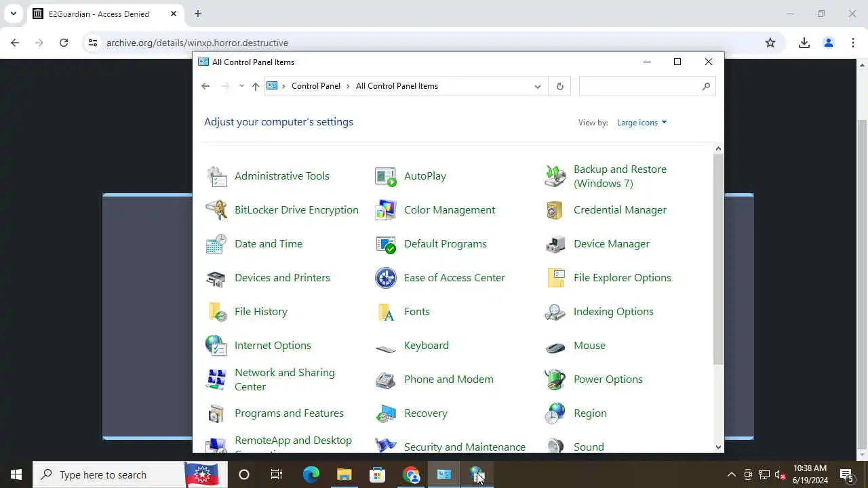Click the Sound label
Image resolution: width=868 pixels, height=488 pixels.
589,447
